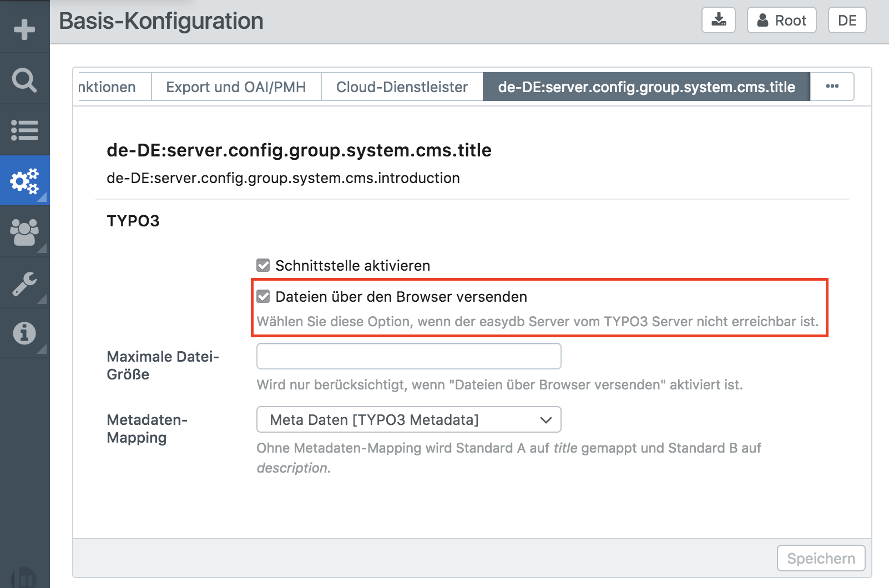Focus the Maximale Datei-Größe input field
This screenshot has height=588, width=889.
(409, 356)
